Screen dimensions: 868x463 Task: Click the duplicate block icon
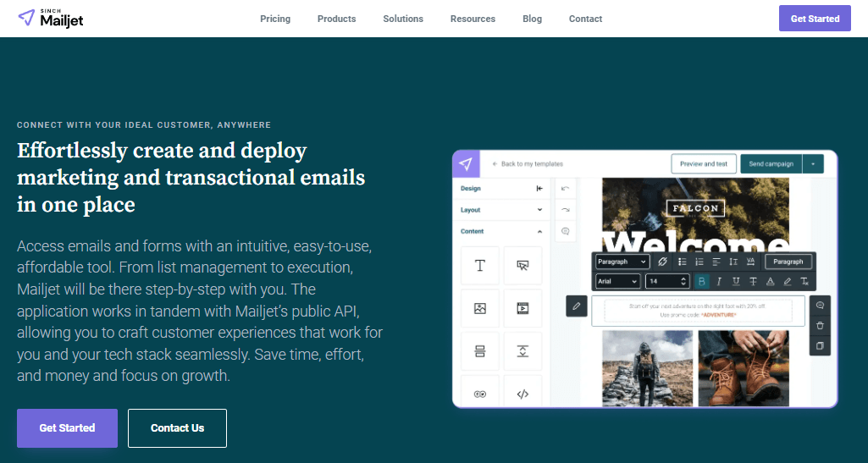tap(820, 345)
